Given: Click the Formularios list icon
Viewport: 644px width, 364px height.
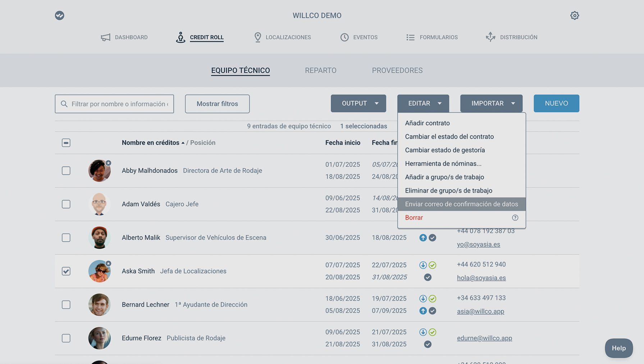Looking at the screenshot, I should (x=410, y=37).
